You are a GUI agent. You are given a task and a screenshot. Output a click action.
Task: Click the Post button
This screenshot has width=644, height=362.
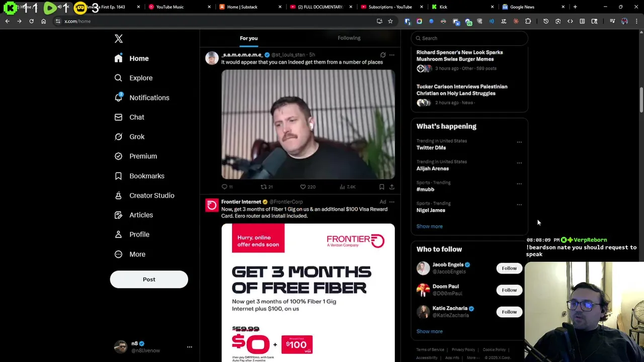tap(149, 280)
